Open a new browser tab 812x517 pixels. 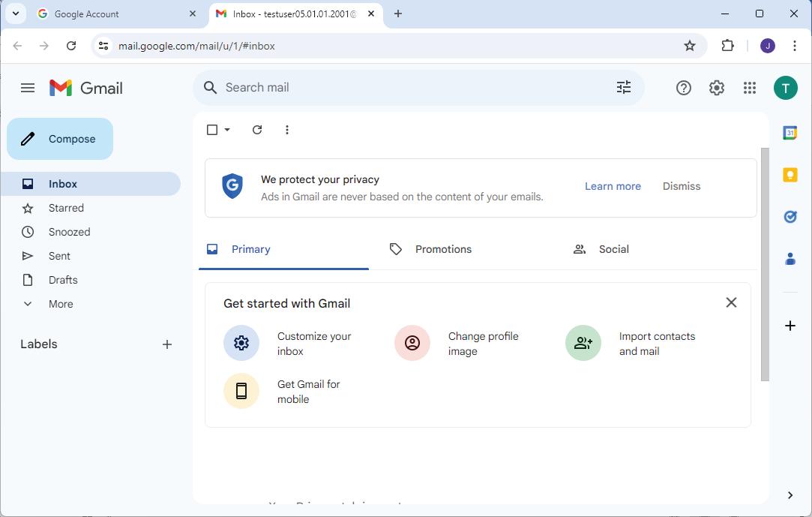(397, 14)
